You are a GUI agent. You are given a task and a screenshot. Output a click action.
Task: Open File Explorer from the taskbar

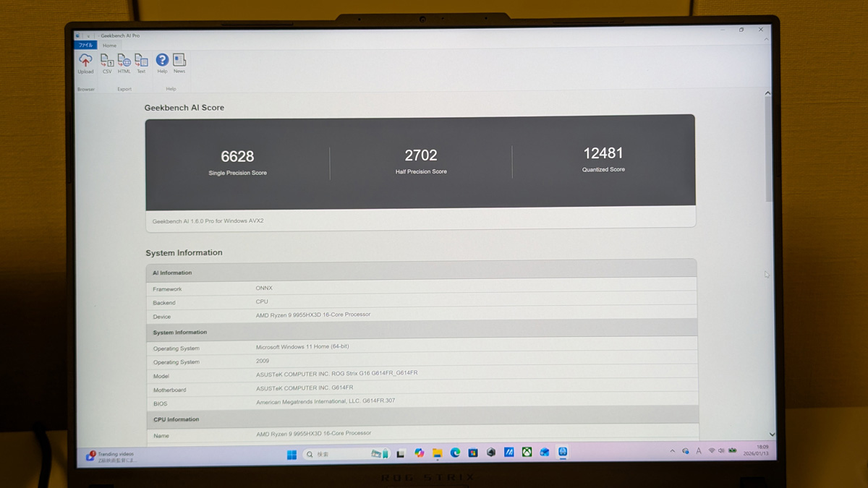coord(437,453)
